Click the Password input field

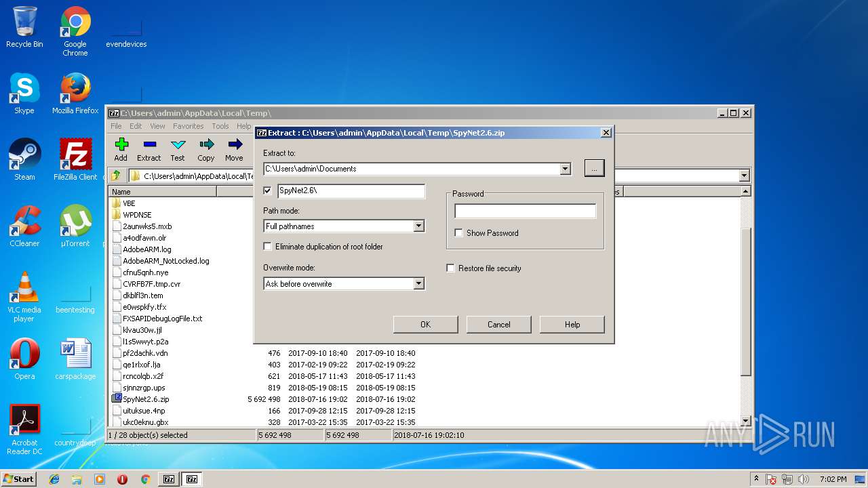[x=525, y=211]
